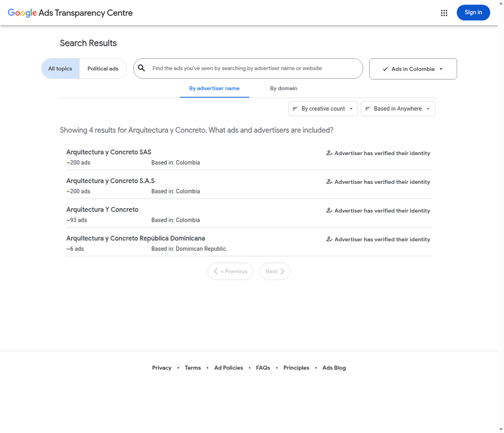Click the ~6 ads count text

[x=75, y=249]
